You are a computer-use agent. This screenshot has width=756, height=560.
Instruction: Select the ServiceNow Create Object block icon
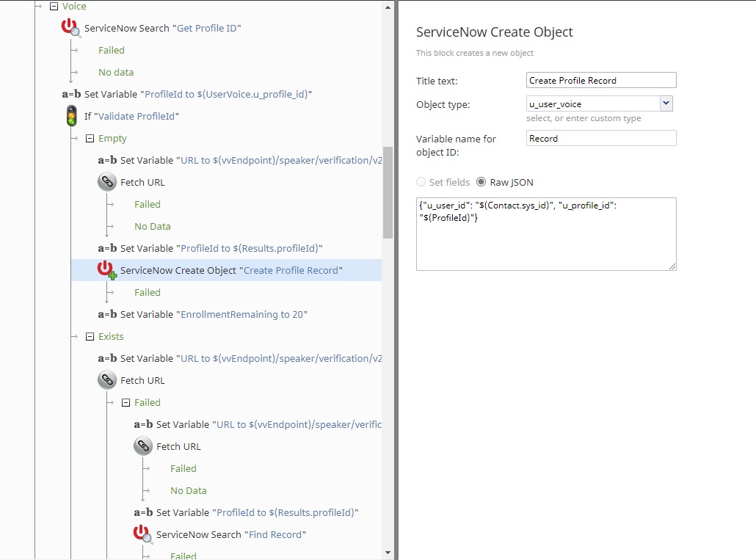click(x=107, y=270)
